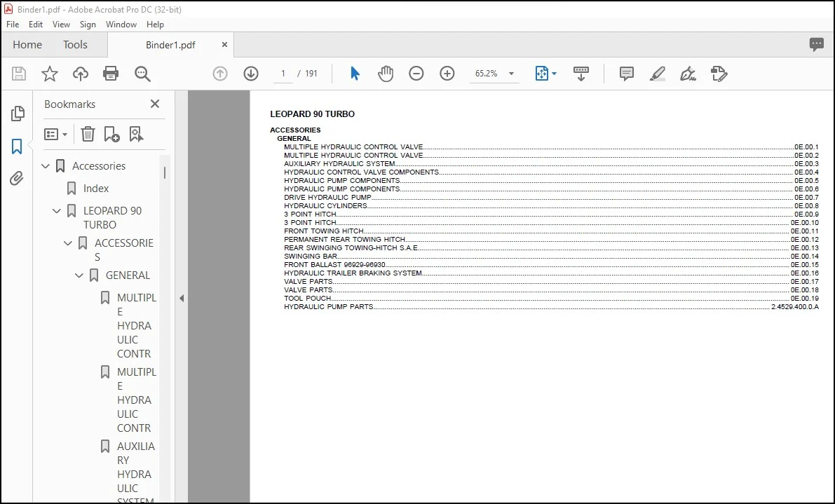Open the File menu
The image size is (835, 504).
click(x=13, y=25)
